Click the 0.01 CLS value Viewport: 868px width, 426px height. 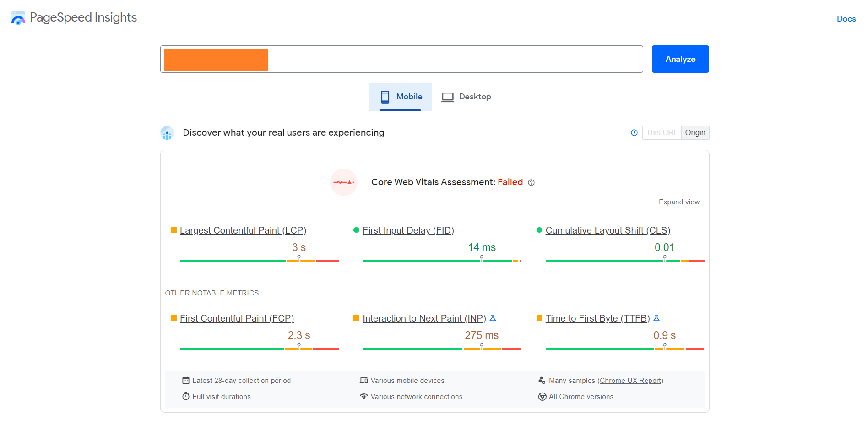(x=664, y=247)
